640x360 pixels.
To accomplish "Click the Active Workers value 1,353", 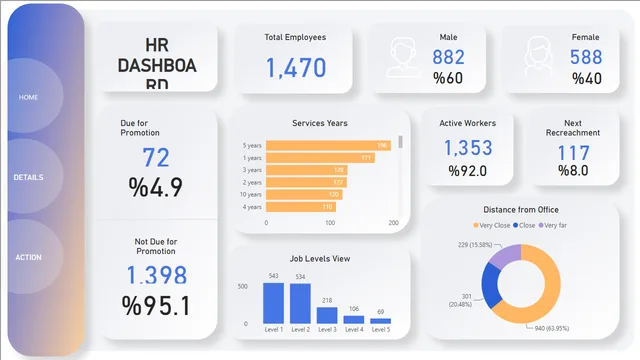I will (468, 148).
